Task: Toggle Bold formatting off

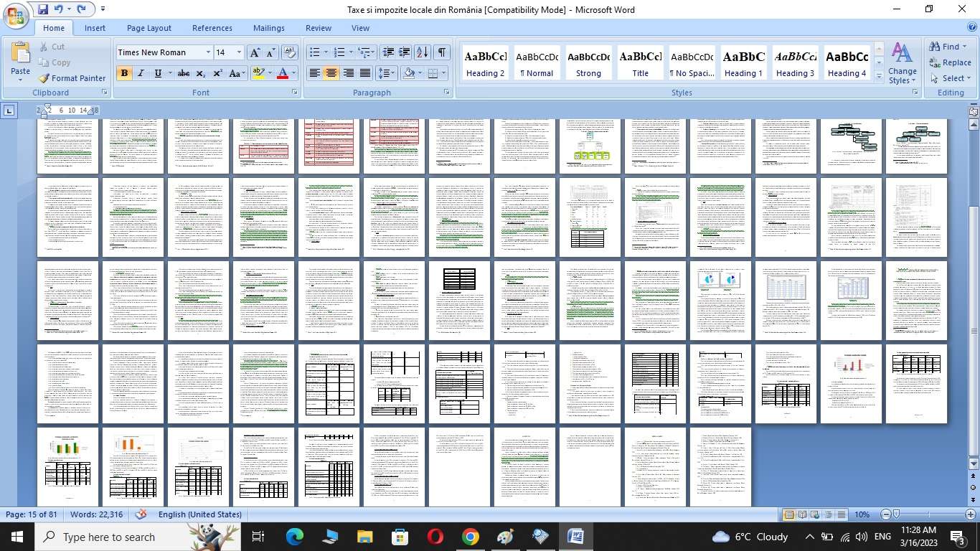Action: click(124, 73)
